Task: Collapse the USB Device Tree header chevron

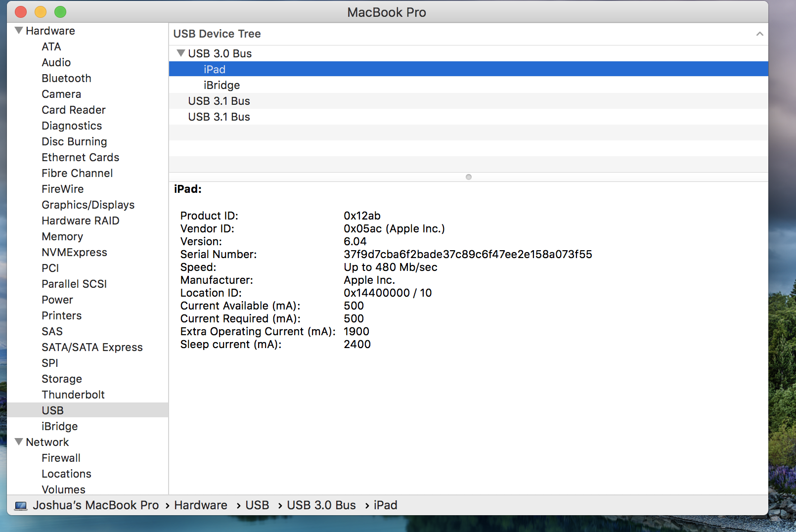Action: click(x=759, y=34)
